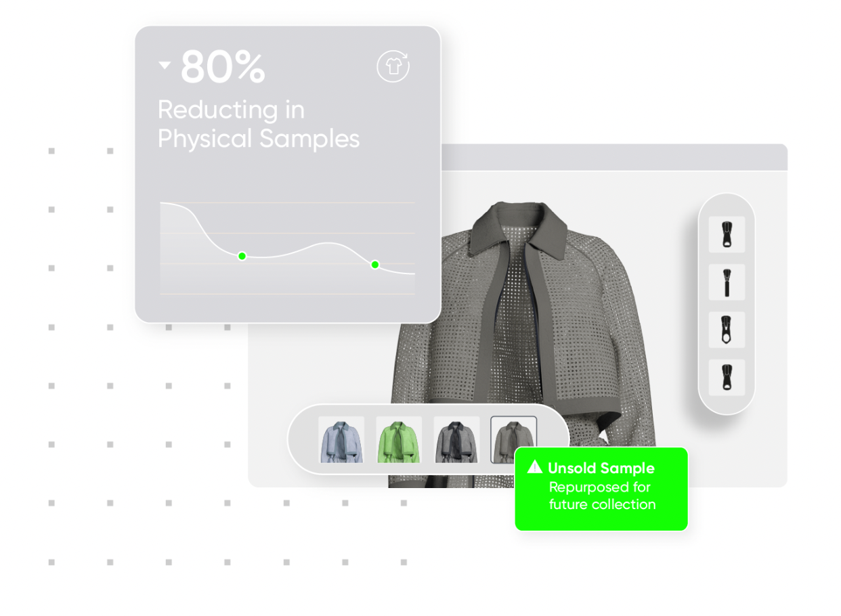Click 'Reducting in Physical Samples' label
The height and width of the screenshot is (616, 841).
pyautogui.click(x=259, y=124)
